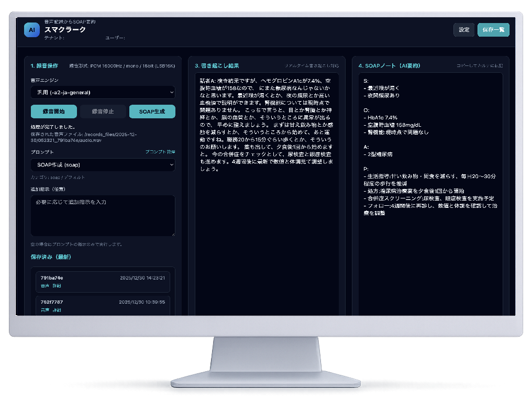Click the AI logo icon
Image resolution: width=532 pixels, height=400 pixels.
pyautogui.click(x=32, y=30)
